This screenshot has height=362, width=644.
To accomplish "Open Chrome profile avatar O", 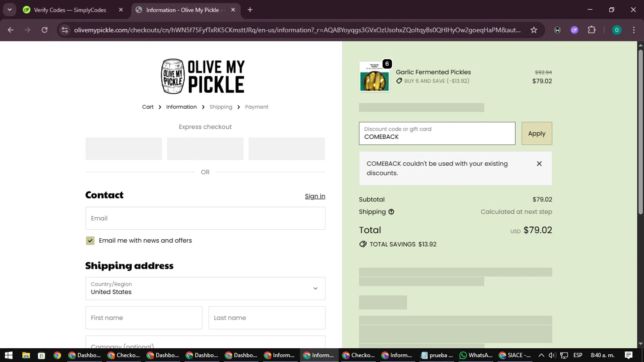I will 617,30.
